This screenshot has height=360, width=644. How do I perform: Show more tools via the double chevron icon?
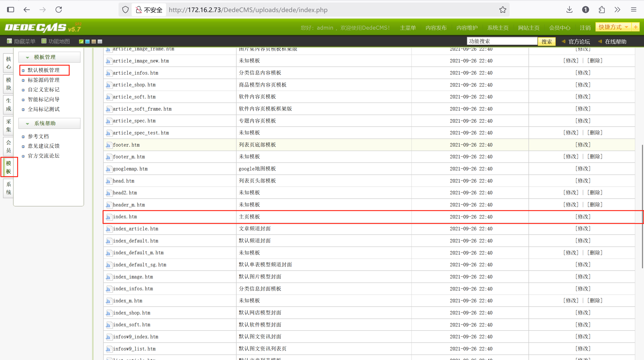click(617, 10)
